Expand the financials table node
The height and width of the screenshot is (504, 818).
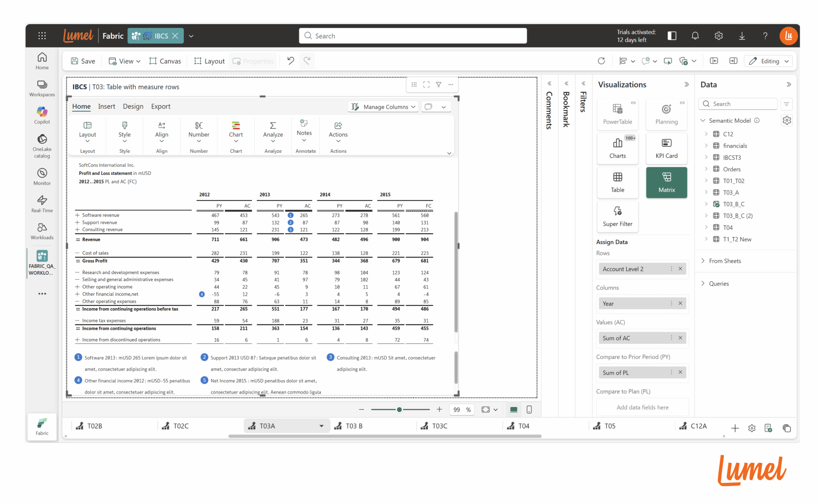(706, 146)
